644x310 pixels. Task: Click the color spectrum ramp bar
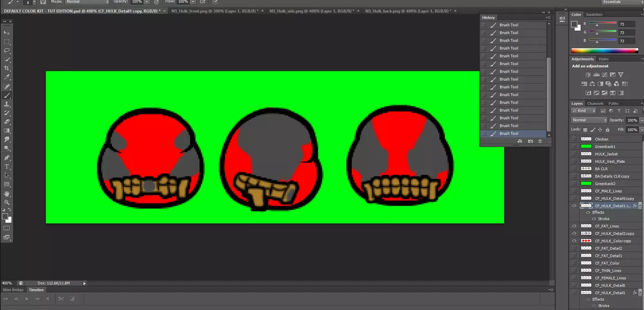[x=605, y=50]
